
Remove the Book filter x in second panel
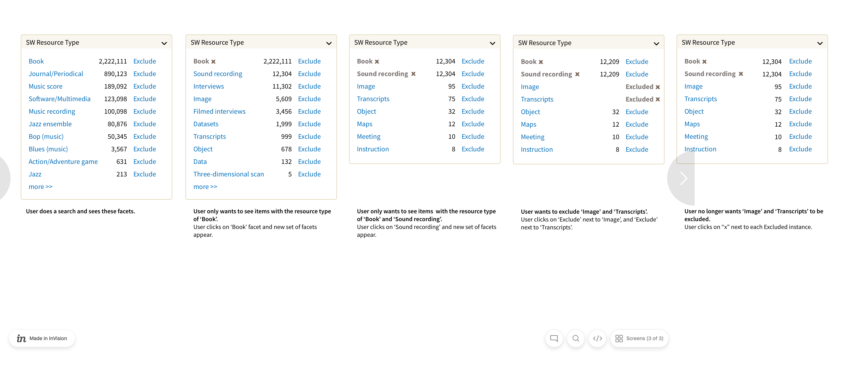coord(213,62)
